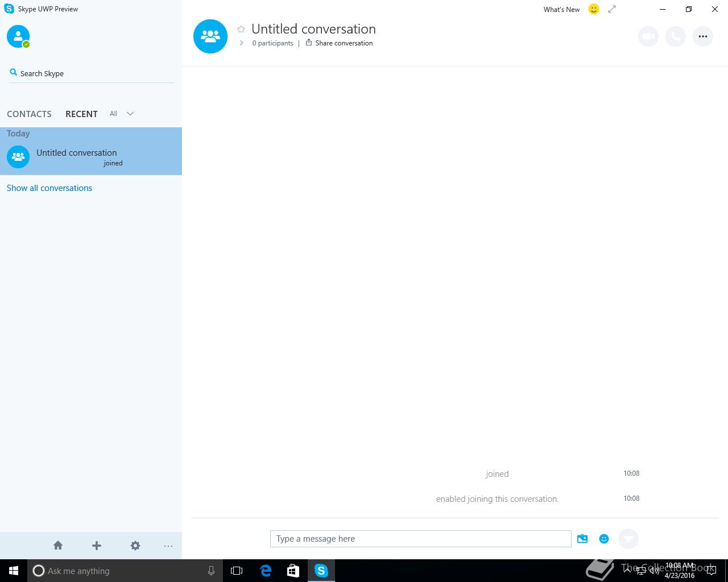Expand the filter chevron next to All
Viewport: 728px width, 582px height.
pyautogui.click(x=130, y=114)
